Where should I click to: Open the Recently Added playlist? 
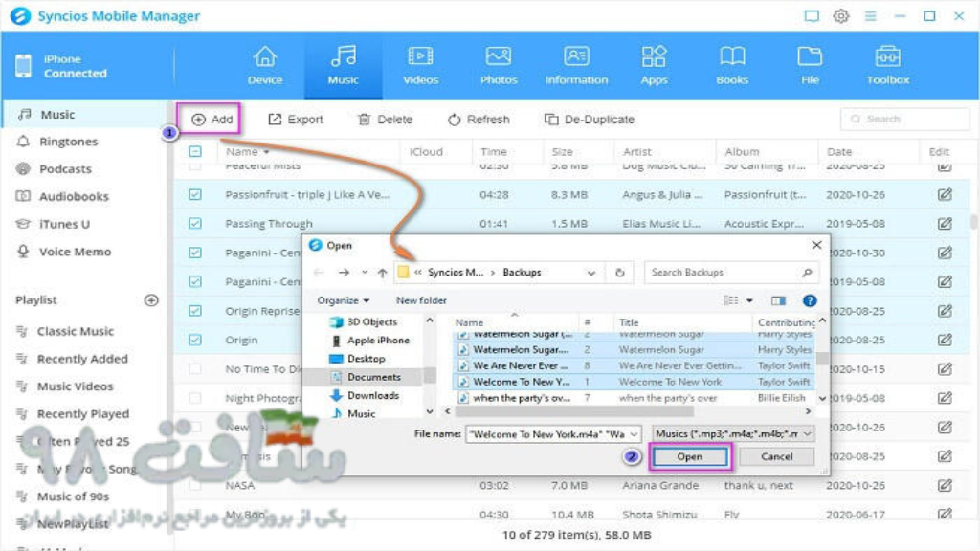tap(82, 359)
